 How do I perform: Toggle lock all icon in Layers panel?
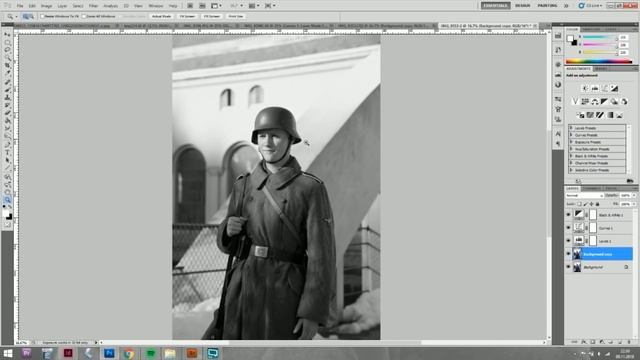(x=598, y=204)
